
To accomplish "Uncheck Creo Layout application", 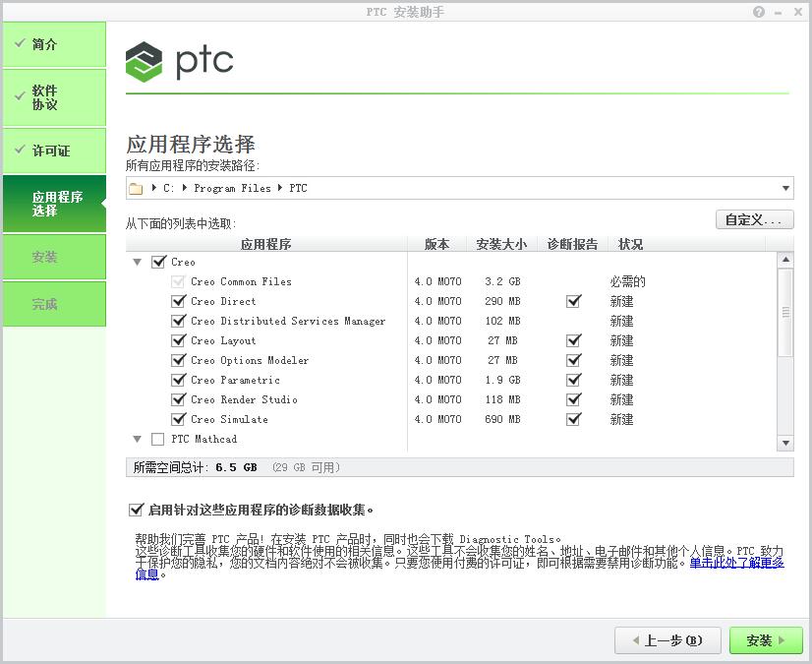I will coord(178,340).
